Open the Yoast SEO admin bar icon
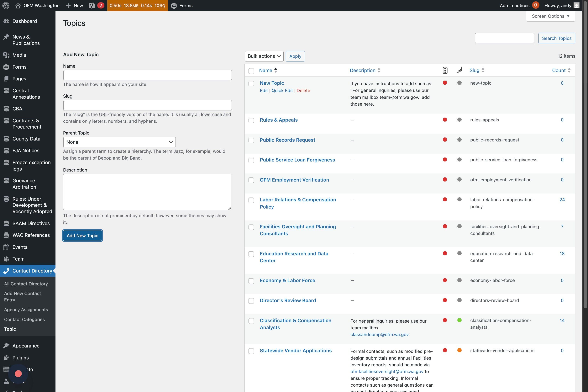Image resolution: width=588 pixels, height=392 pixels. [x=92, y=6]
